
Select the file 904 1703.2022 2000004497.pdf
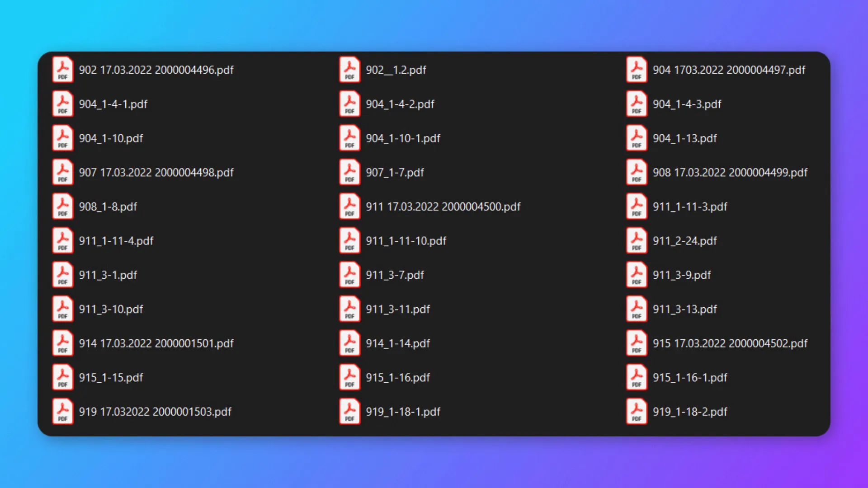point(729,70)
